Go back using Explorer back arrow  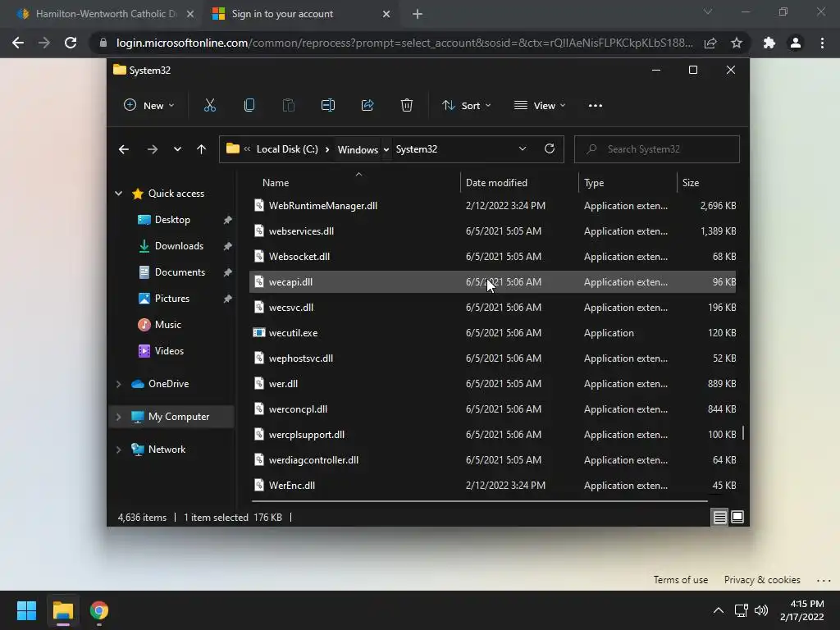pos(124,149)
